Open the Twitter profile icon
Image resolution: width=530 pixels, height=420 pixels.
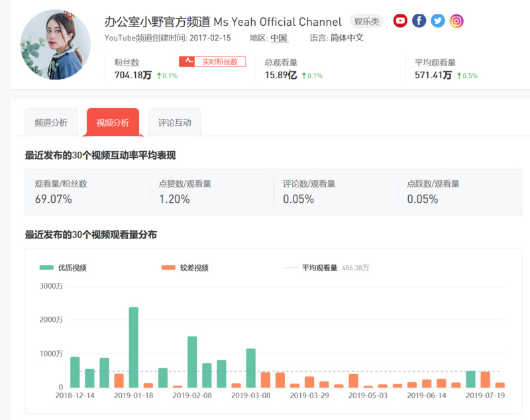[437, 21]
